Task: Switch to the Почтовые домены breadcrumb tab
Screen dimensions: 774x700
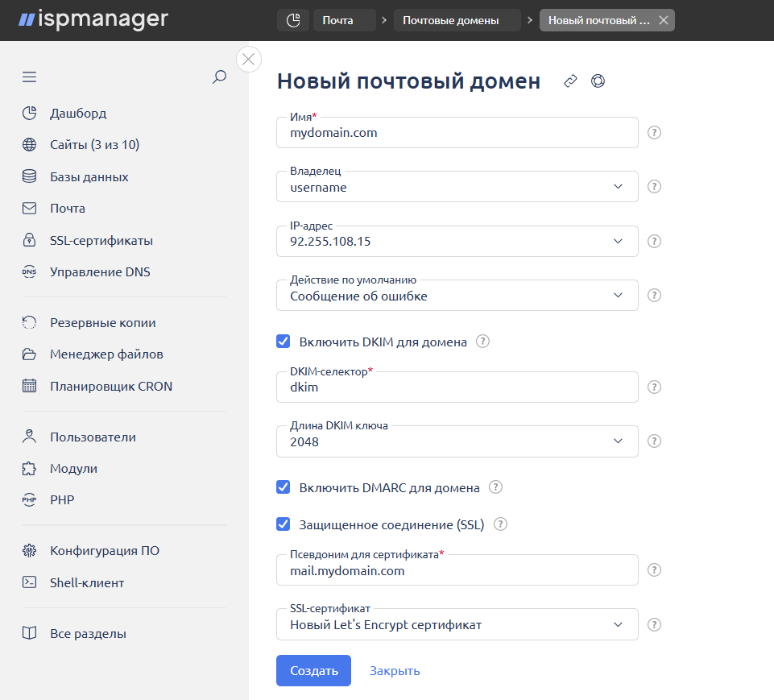Action: click(450, 20)
